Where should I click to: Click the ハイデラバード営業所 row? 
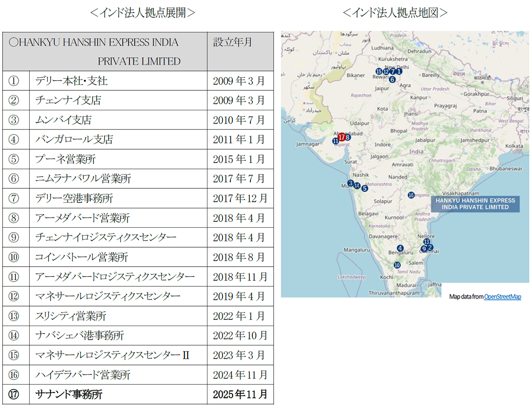coord(83,375)
